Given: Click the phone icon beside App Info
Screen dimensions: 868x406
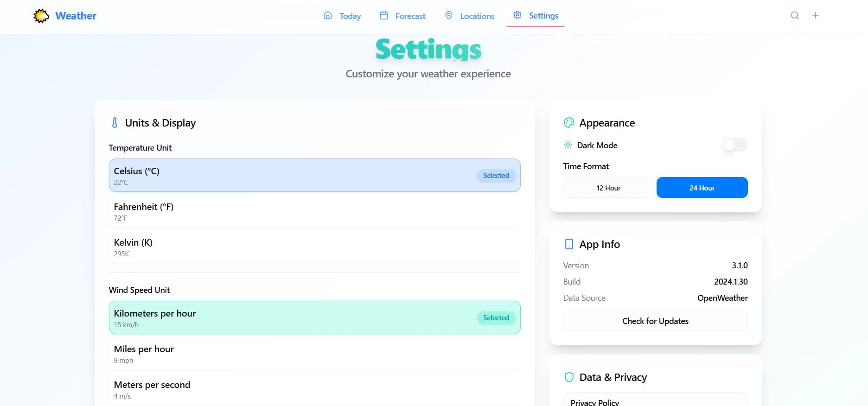Looking at the screenshot, I should [569, 244].
